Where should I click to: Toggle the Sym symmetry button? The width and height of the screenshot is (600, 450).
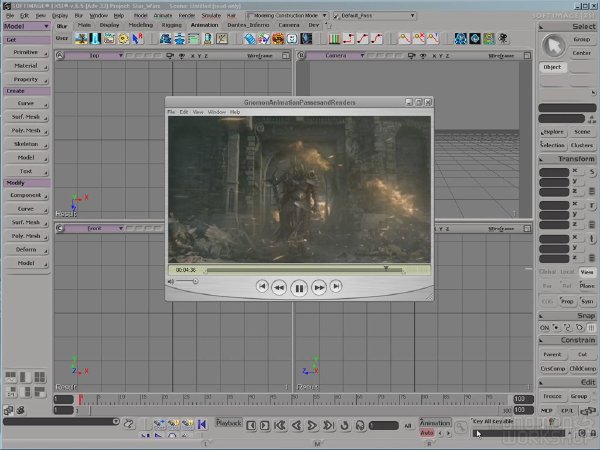click(x=587, y=302)
